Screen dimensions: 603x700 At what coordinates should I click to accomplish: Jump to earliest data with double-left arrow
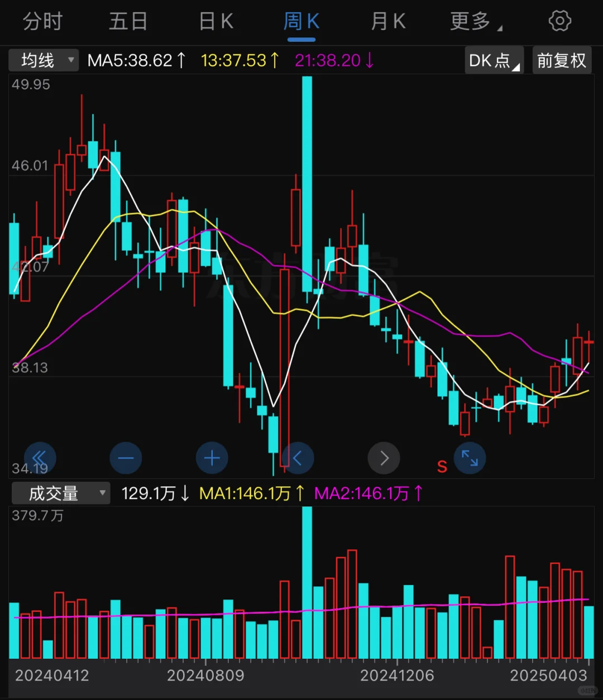pyautogui.click(x=40, y=458)
